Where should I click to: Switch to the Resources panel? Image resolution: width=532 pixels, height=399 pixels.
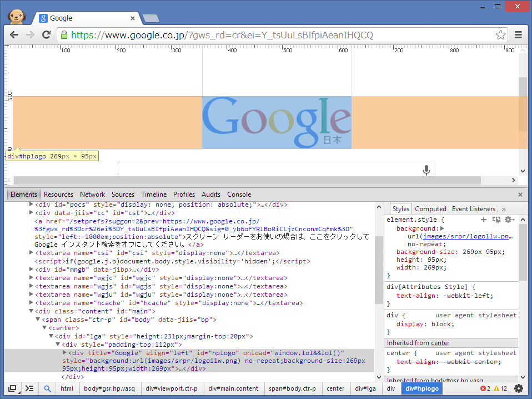[x=58, y=194]
